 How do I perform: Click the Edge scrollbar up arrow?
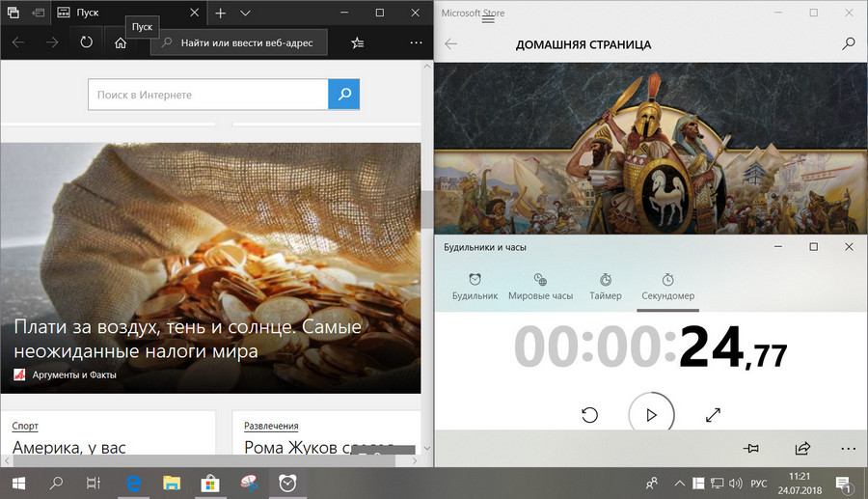427,66
